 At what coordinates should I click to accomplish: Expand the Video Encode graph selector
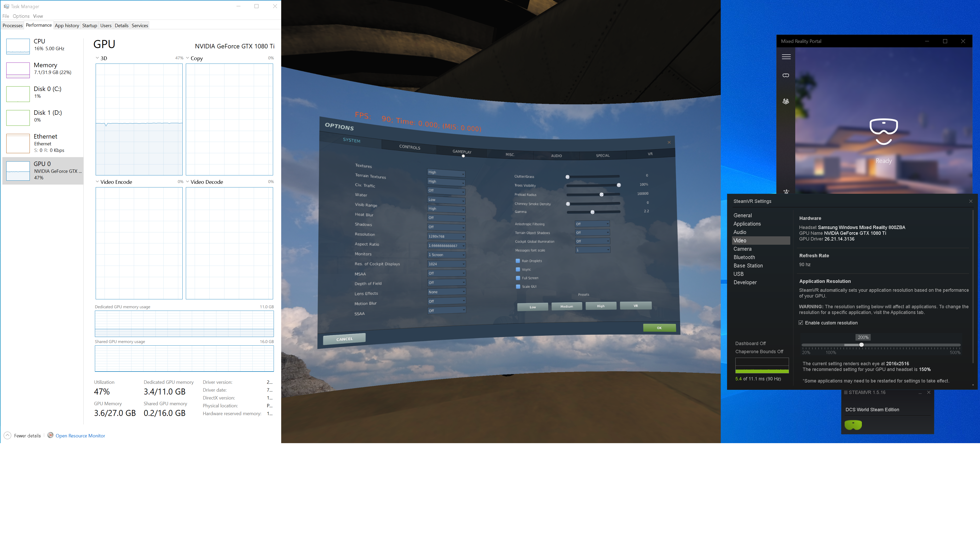97,182
